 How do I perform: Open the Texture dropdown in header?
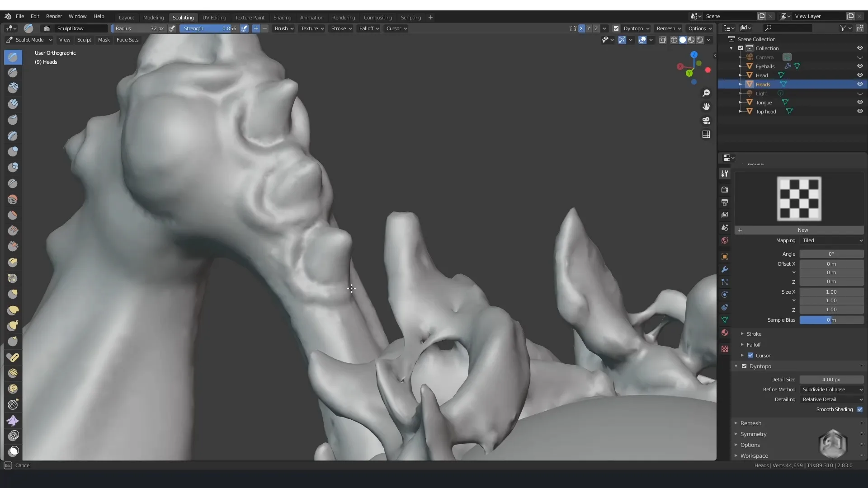click(312, 28)
